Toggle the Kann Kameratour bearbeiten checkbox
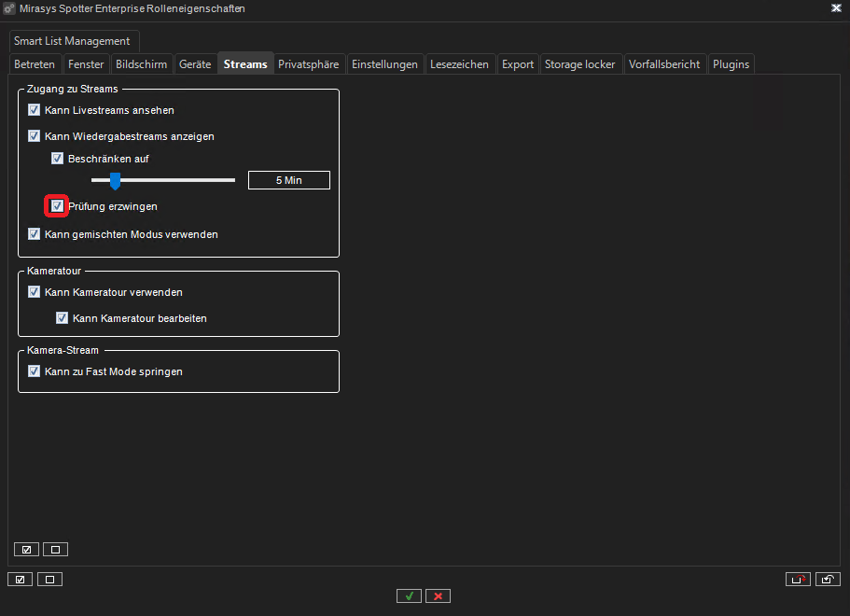 pos(62,317)
